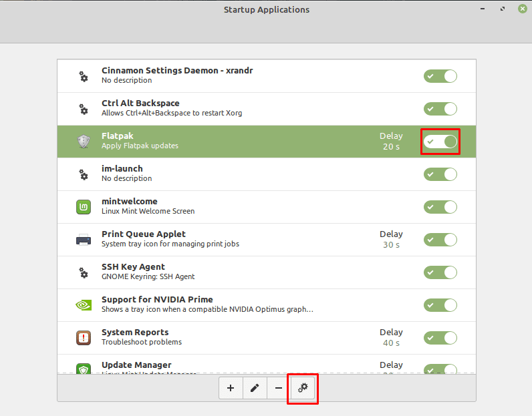Viewport: 532px width, 416px height.
Task: Click the minus remove button
Action: click(x=279, y=388)
